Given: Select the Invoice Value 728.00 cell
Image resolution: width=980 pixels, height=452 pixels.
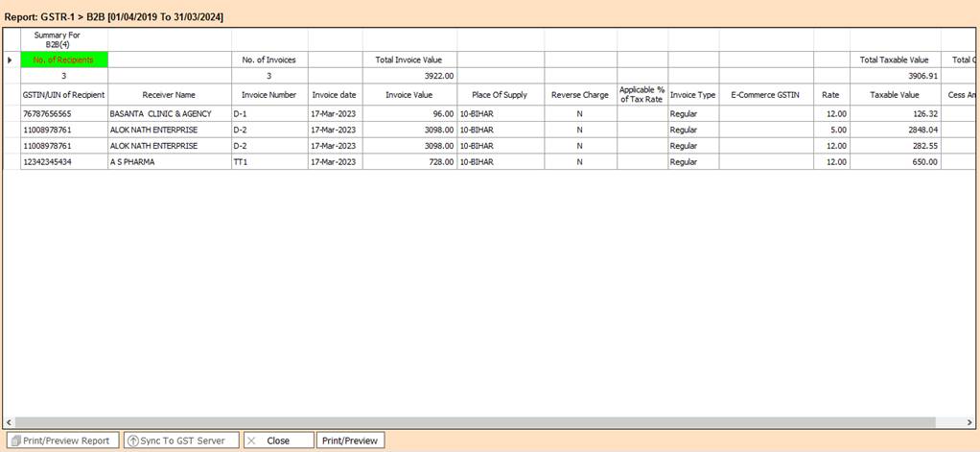Looking at the screenshot, I should [409, 162].
